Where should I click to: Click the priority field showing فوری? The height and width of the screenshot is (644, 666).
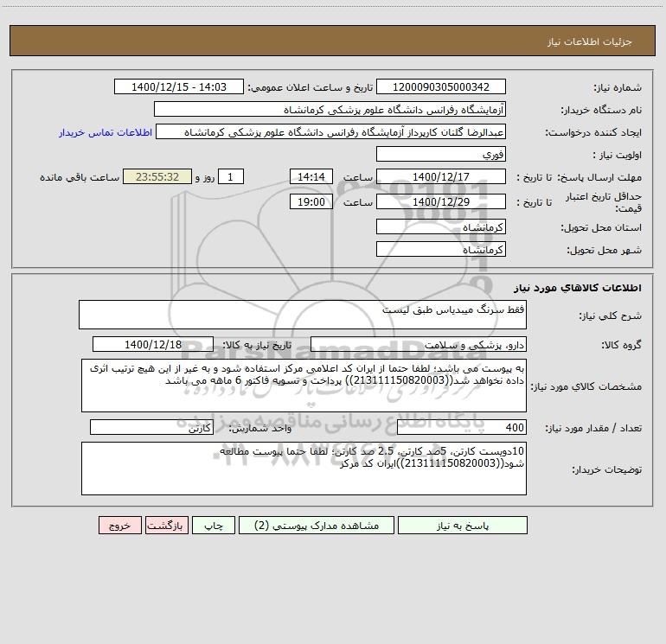tap(441, 154)
